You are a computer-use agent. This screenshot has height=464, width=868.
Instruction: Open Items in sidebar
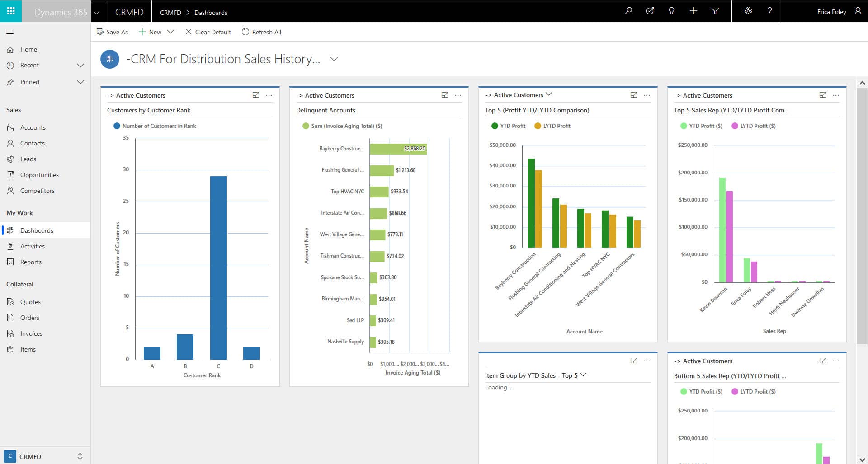pyautogui.click(x=45, y=349)
